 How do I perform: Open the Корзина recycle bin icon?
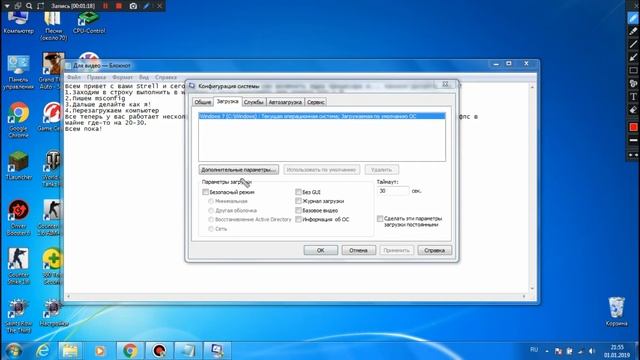point(616,311)
